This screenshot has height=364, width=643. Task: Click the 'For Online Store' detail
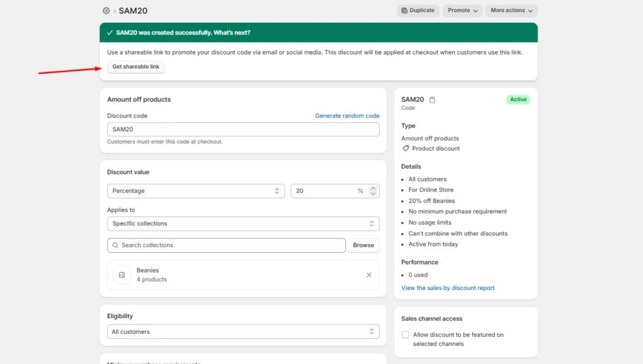pos(431,190)
